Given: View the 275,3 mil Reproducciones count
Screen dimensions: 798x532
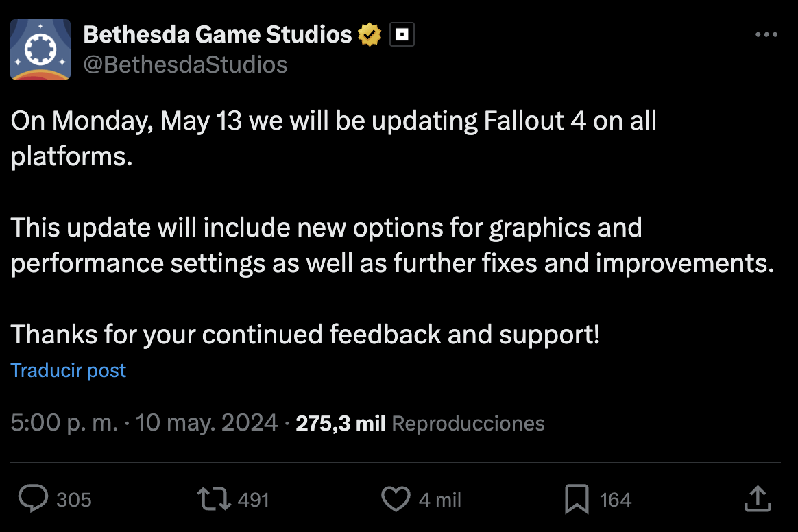Looking at the screenshot, I should (420, 423).
